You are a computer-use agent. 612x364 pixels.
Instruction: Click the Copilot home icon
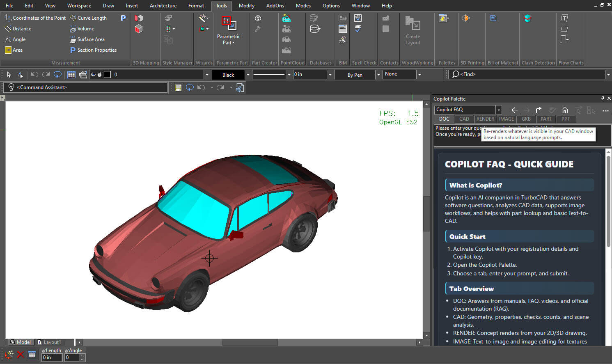[x=565, y=110]
